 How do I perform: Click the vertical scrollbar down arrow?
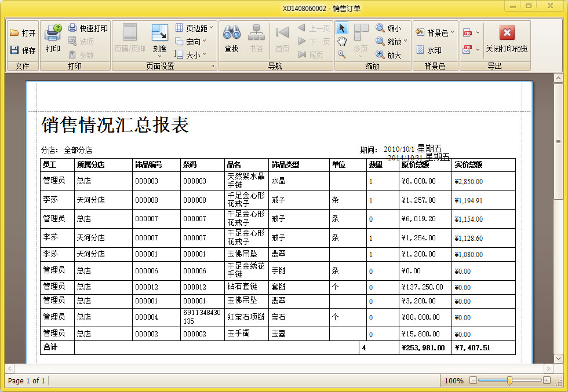558,358
